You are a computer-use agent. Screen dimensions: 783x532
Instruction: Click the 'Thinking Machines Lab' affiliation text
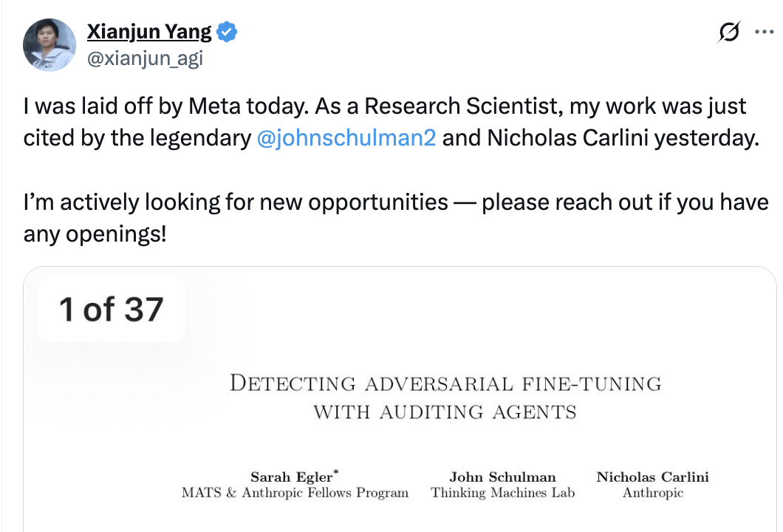[502, 493]
